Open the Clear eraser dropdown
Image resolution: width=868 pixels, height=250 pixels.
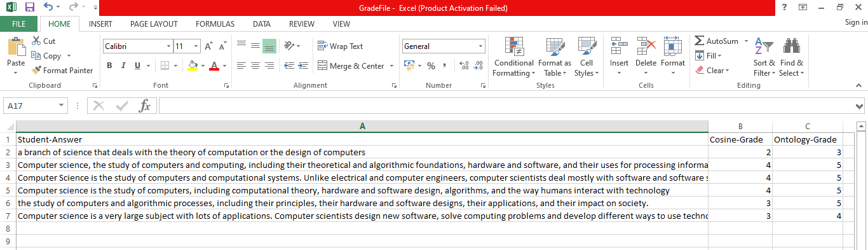712,71
